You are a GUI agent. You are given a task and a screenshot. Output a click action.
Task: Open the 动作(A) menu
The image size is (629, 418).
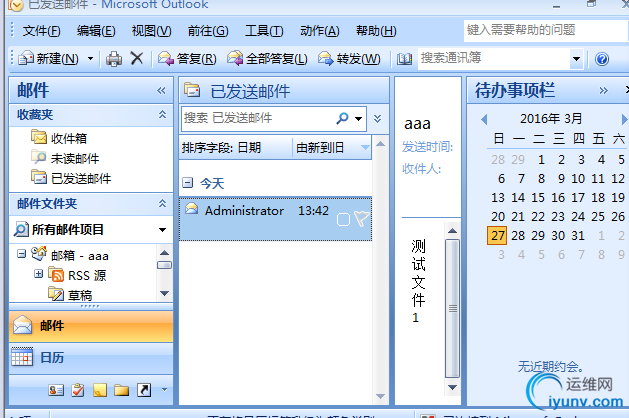point(319,31)
